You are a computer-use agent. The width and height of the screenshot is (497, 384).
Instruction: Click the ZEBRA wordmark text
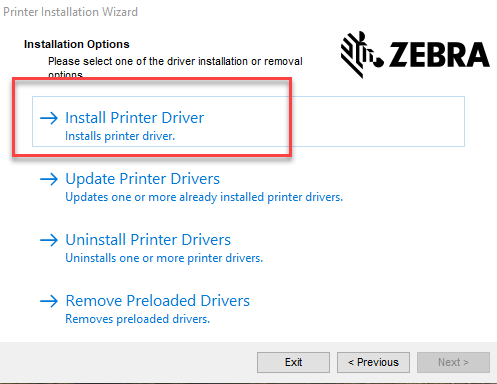(x=439, y=55)
